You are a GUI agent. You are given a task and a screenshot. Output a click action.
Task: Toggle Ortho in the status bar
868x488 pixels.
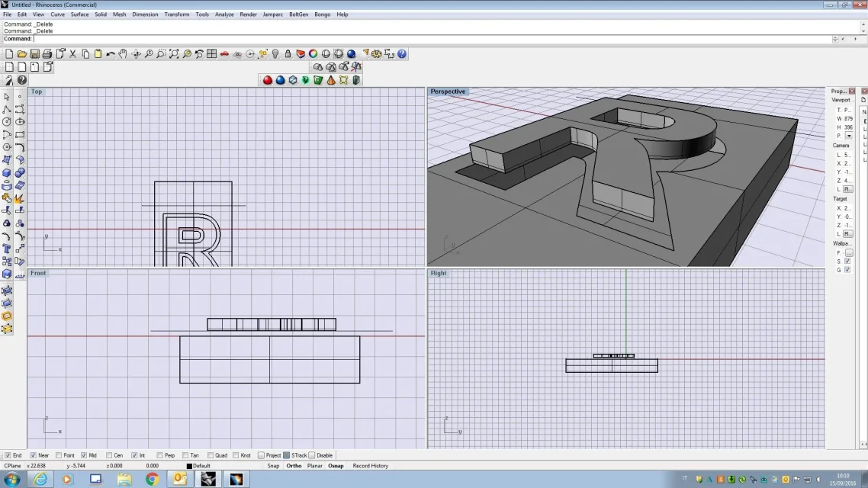tap(294, 466)
